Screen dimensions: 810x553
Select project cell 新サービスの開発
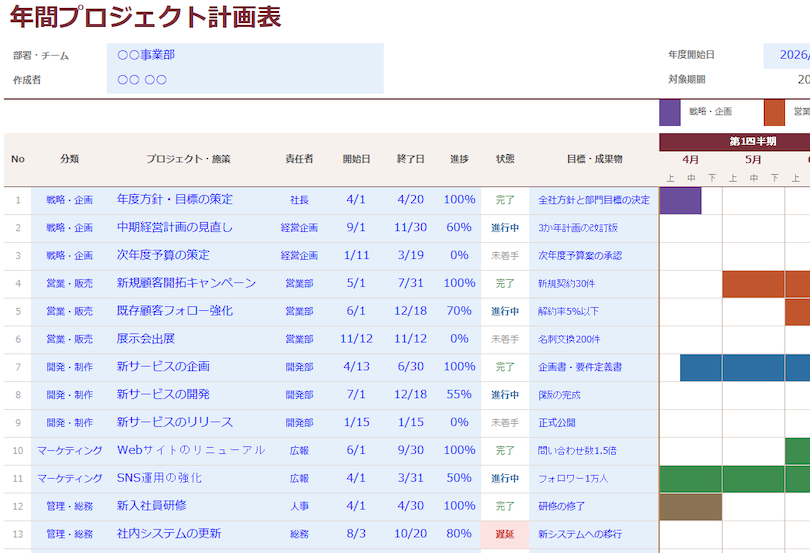click(x=190, y=395)
